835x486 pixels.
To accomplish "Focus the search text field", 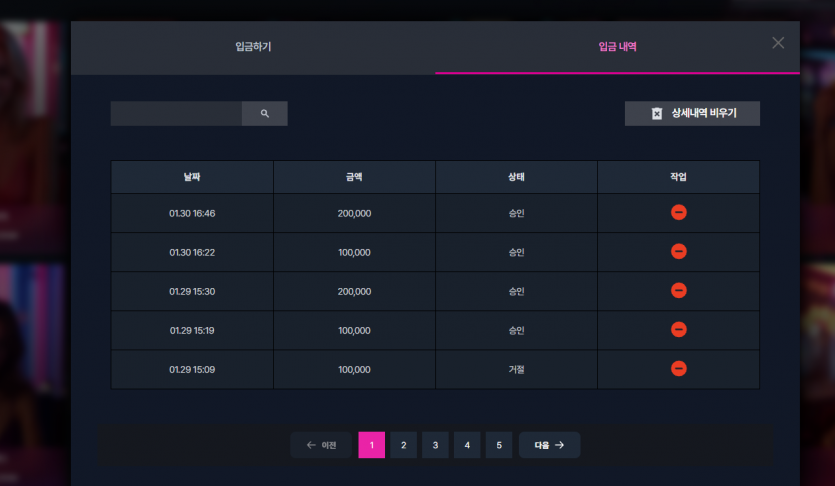I will pos(176,113).
